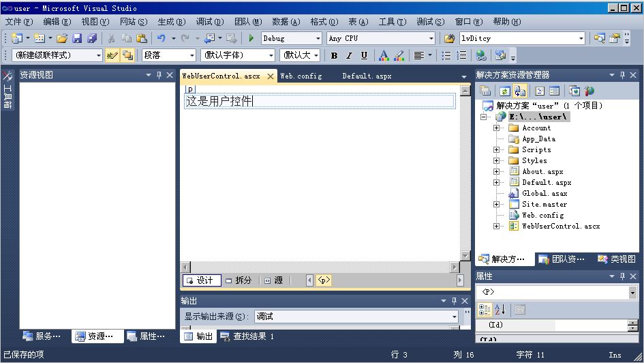Image resolution: width=644 pixels, height=363 pixels.
Task: Click the text alignment icon
Action: (419, 55)
